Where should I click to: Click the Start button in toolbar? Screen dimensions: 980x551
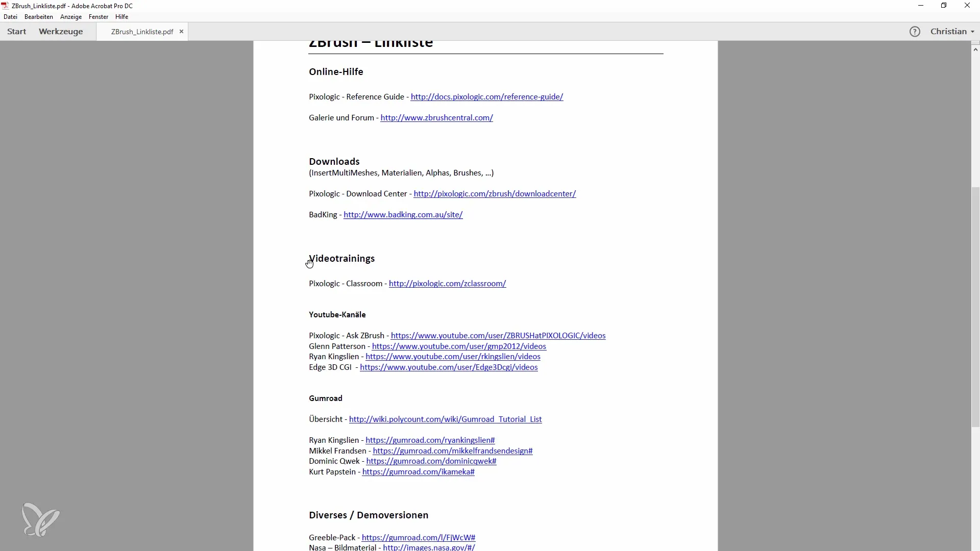click(x=17, y=31)
